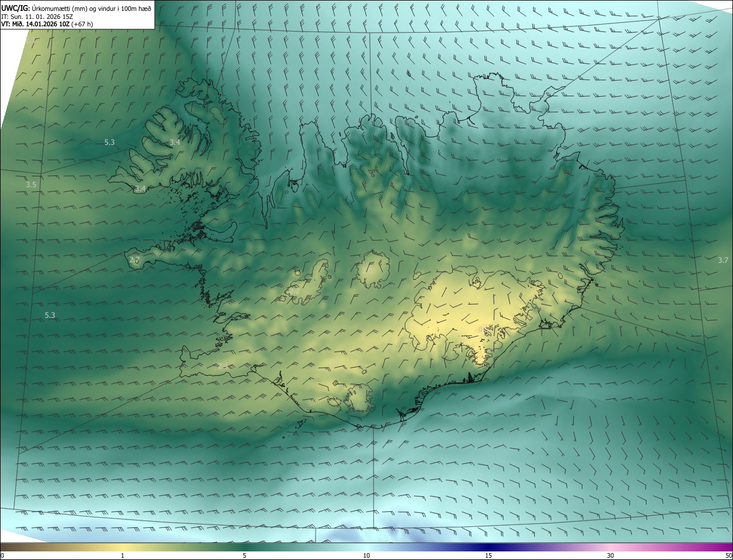
Task: Click the "0" tick label of the color scale
Action: [x=2, y=555]
